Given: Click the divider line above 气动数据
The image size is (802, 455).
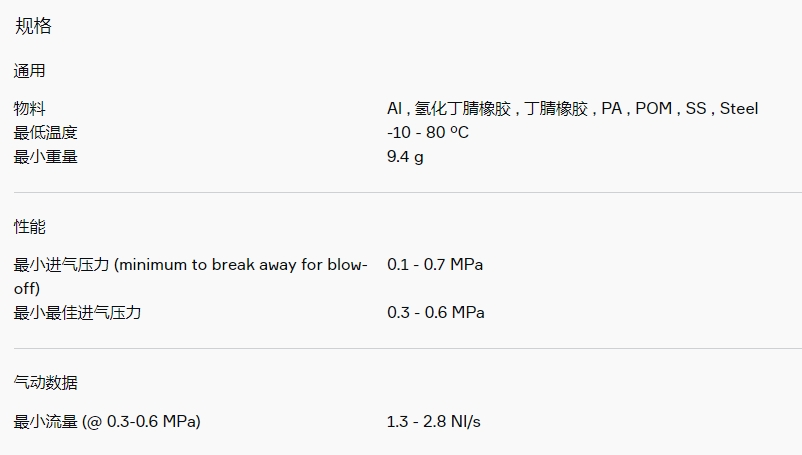Looking at the screenshot, I should tap(408, 349).
